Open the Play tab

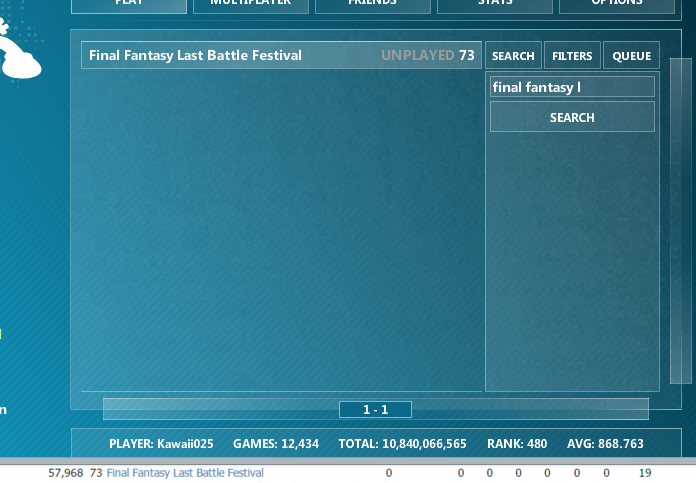pyautogui.click(x=128, y=5)
